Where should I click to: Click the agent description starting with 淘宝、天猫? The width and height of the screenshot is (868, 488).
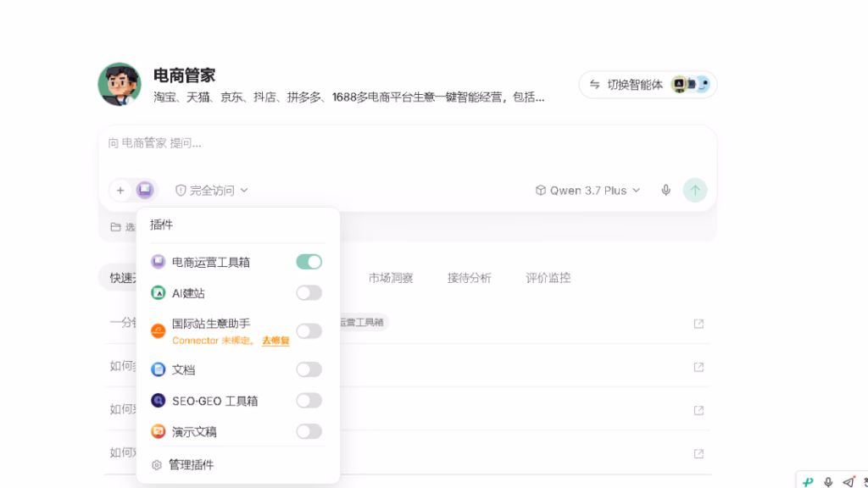[x=349, y=97]
